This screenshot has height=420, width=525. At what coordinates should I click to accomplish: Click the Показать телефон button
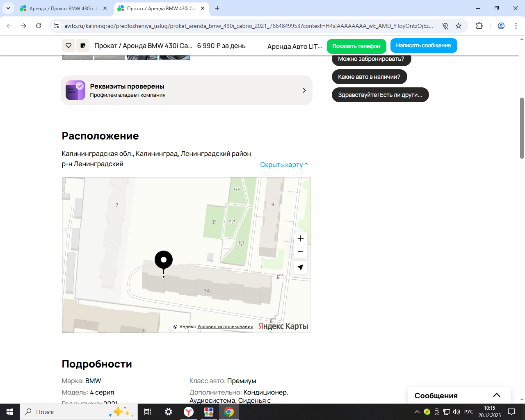(356, 46)
